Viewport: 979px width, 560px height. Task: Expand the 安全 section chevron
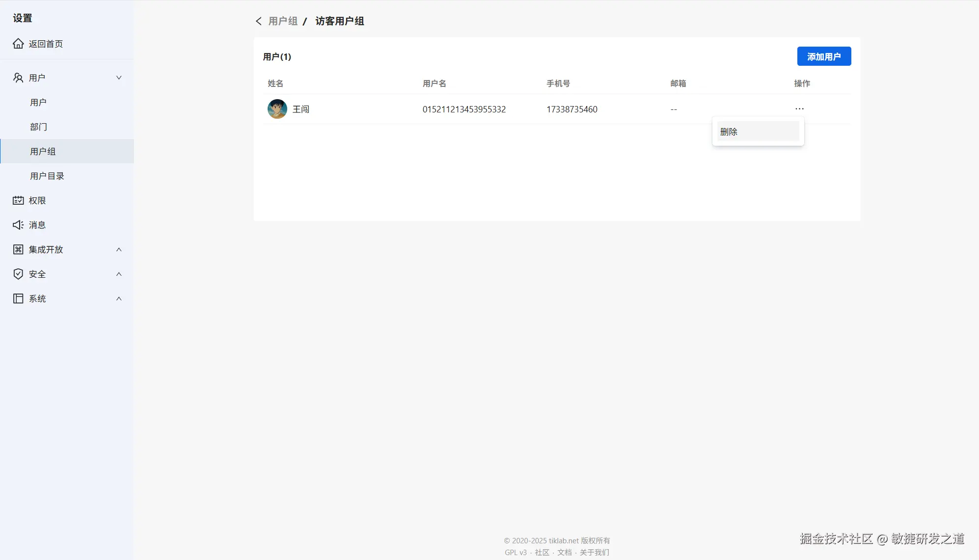(x=119, y=274)
